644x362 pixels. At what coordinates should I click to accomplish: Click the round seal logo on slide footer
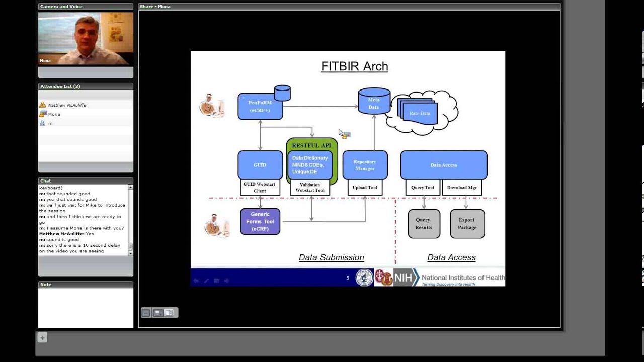click(365, 278)
